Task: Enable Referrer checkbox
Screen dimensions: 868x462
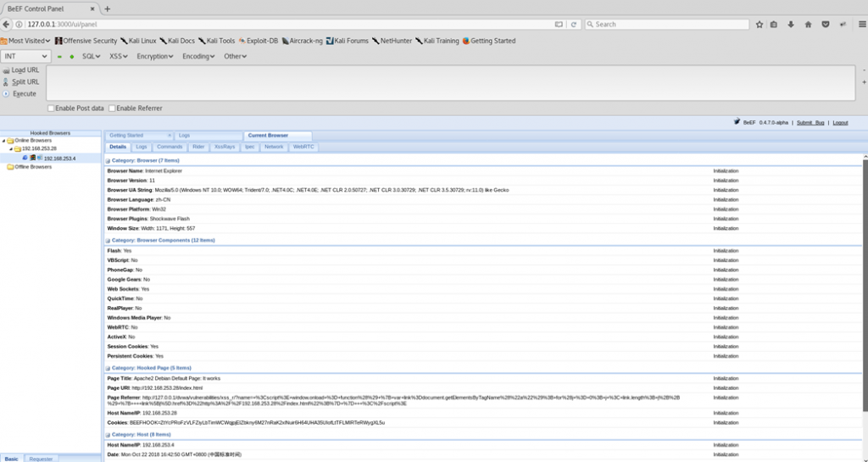Action: pyautogui.click(x=112, y=109)
